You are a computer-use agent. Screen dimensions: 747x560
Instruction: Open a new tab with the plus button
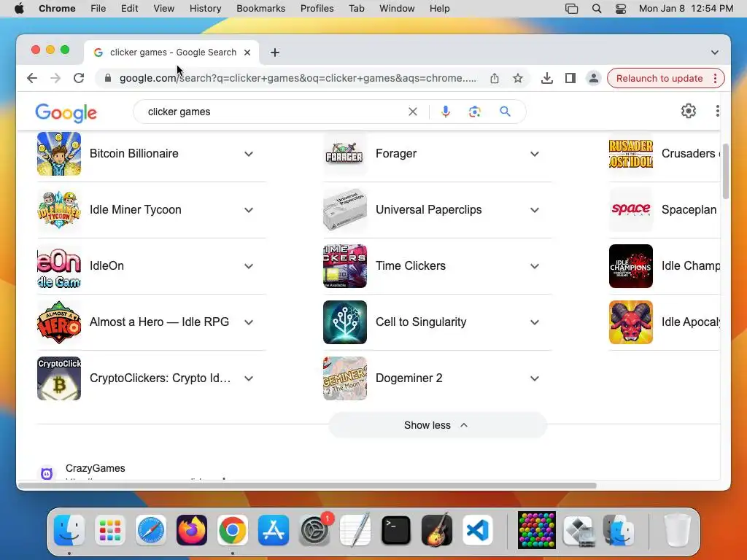point(275,52)
